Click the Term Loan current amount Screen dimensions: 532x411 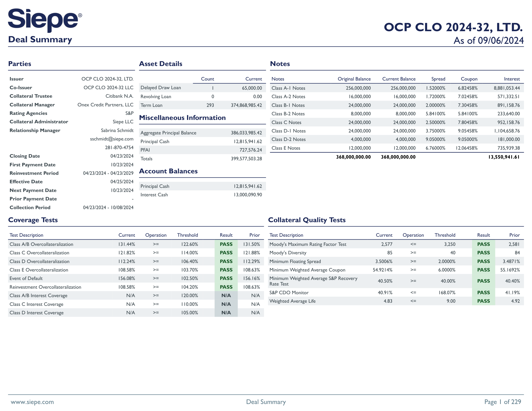click(246, 105)
